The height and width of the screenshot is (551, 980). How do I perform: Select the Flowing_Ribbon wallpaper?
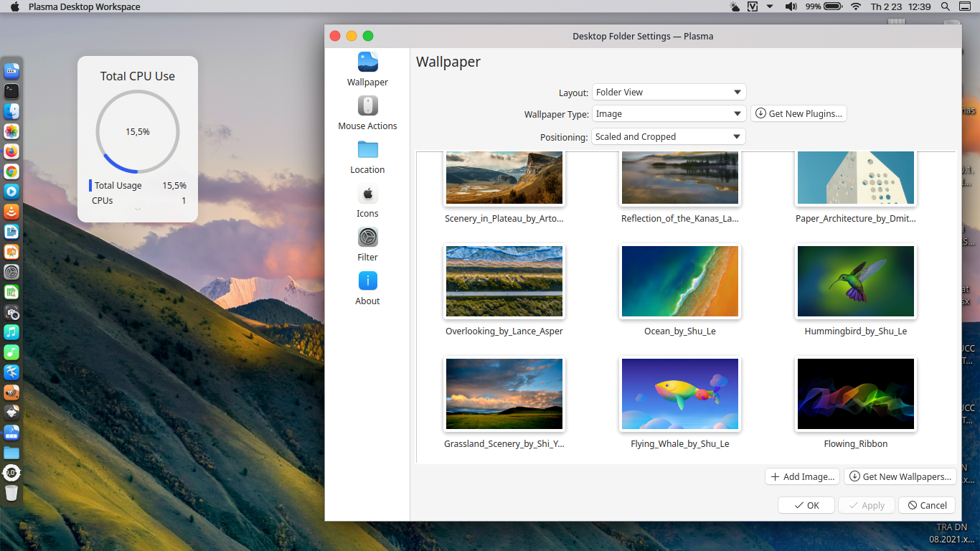point(856,394)
